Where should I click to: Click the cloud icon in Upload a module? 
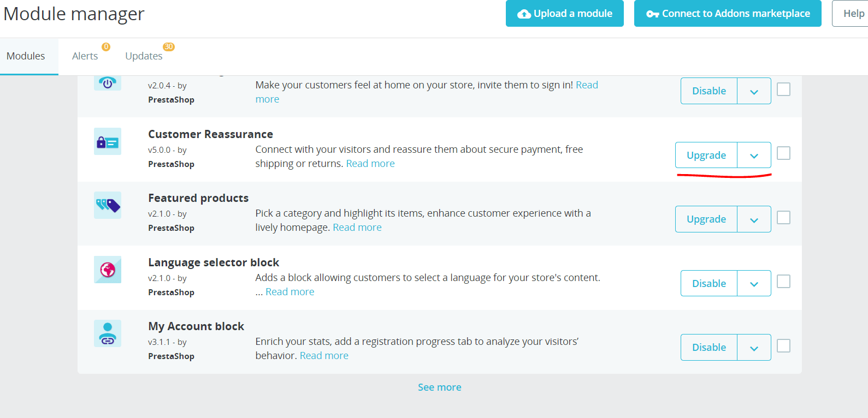pos(524,14)
